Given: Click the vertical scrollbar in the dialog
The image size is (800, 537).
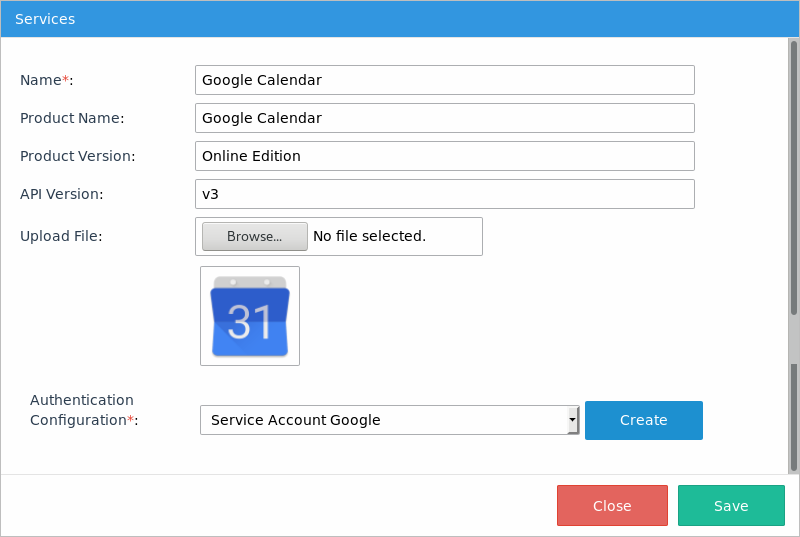Looking at the screenshot, I should point(794,200).
